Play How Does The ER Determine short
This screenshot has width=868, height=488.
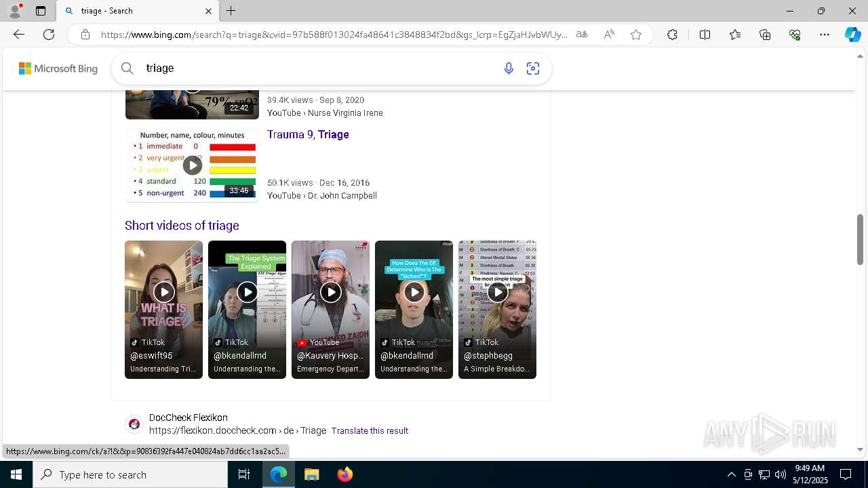[x=414, y=309]
